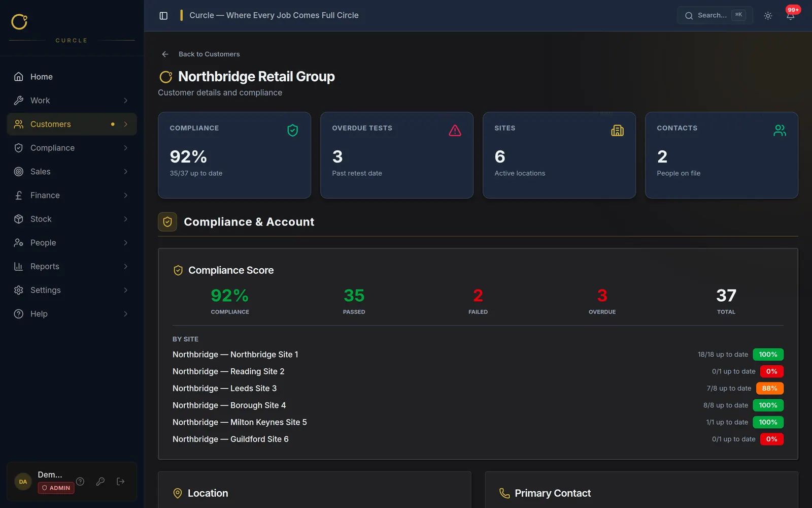Image resolution: width=812 pixels, height=508 pixels.
Task: Expand the Finance menu chevron
Action: [x=126, y=195]
